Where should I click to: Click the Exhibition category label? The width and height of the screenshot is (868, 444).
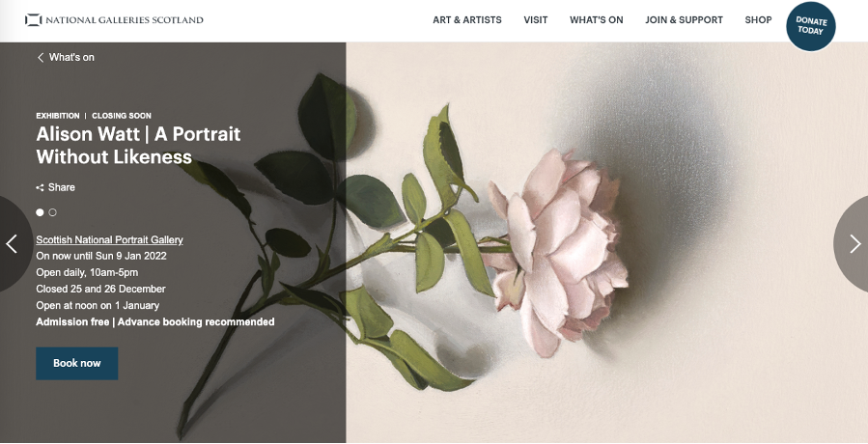click(x=58, y=116)
